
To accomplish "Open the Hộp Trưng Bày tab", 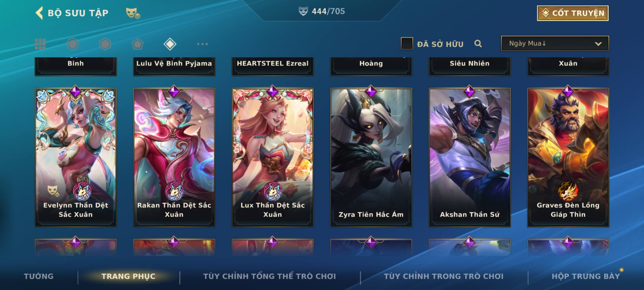I will (586, 276).
